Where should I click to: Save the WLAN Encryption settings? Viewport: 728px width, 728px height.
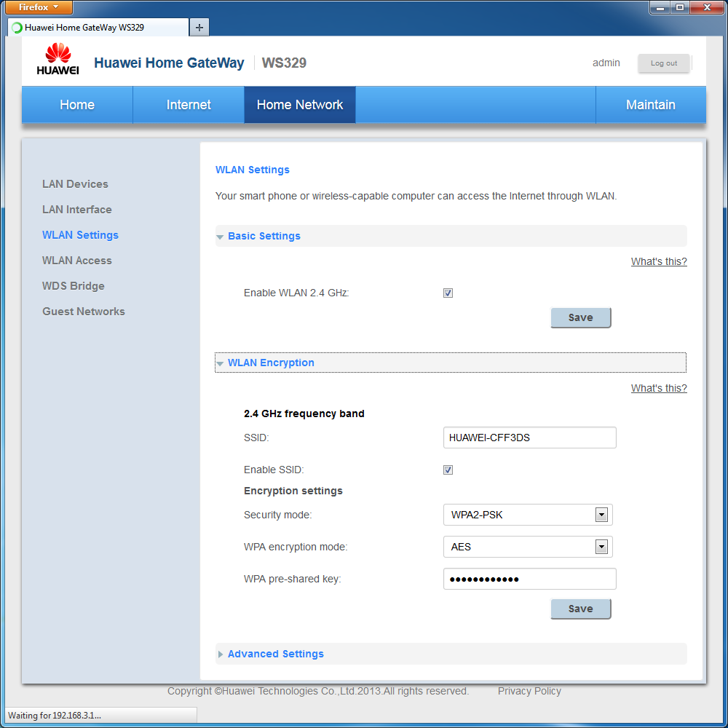point(581,609)
